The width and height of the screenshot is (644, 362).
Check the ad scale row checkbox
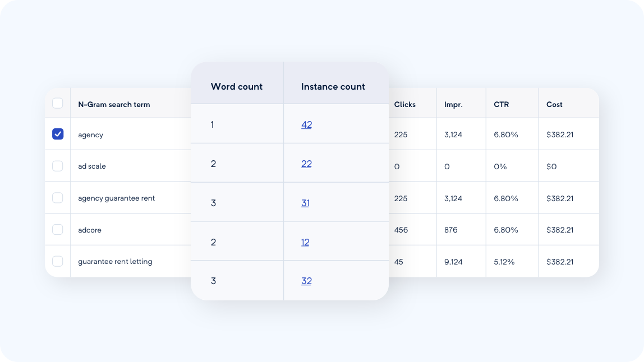click(x=58, y=166)
